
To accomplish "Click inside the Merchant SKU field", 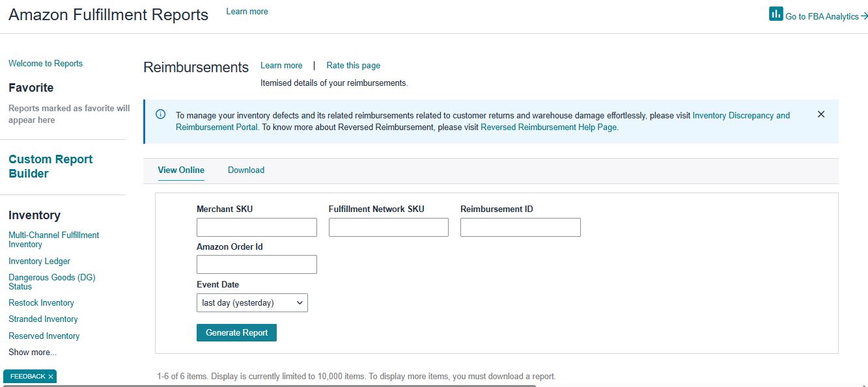I will pos(256,227).
